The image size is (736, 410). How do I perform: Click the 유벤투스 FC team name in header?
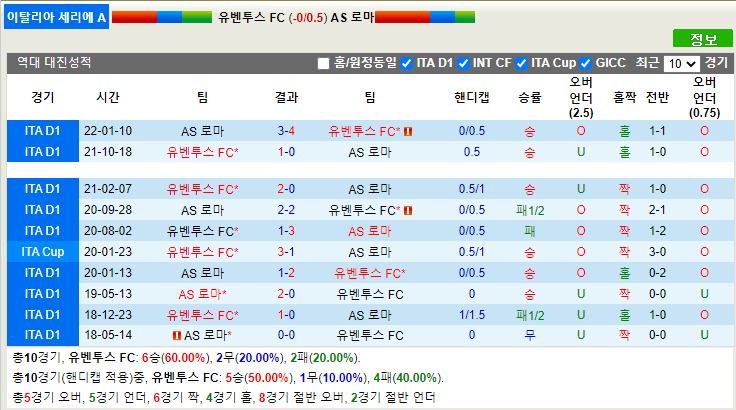point(252,17)
